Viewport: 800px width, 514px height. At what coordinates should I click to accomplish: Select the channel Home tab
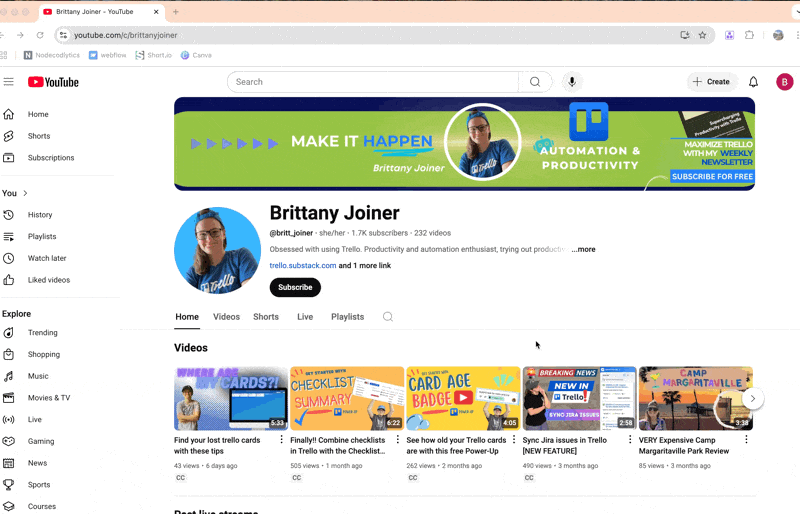coord(187,317)
